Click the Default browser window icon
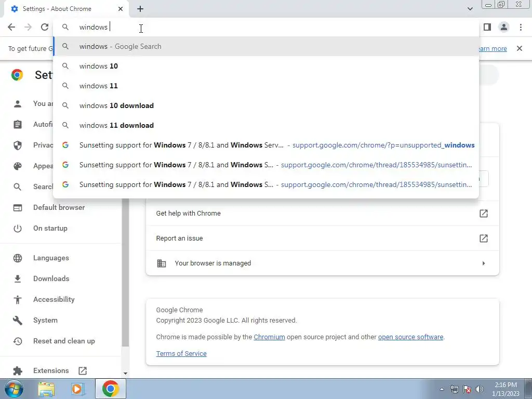Viewport: 532px width, 399px height. click(17, 208)
